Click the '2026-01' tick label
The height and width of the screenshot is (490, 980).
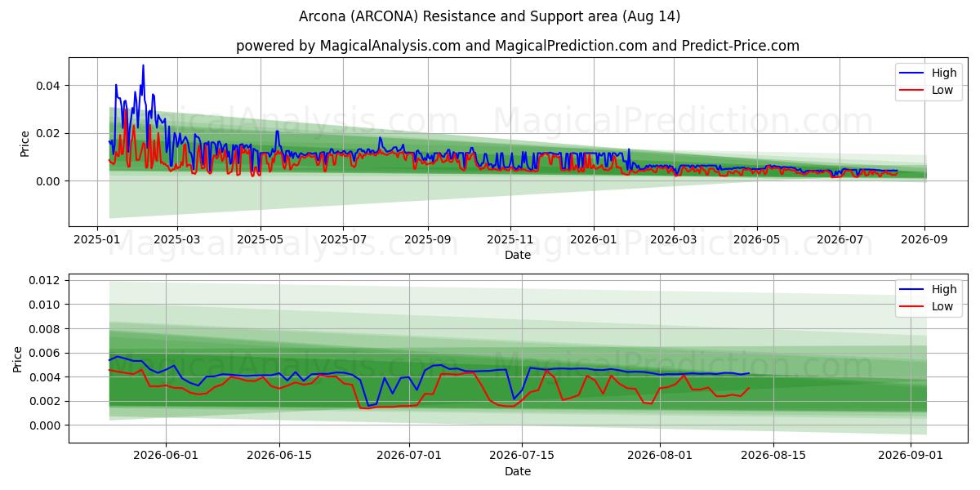pyautogui.click(x=593, y=238)
